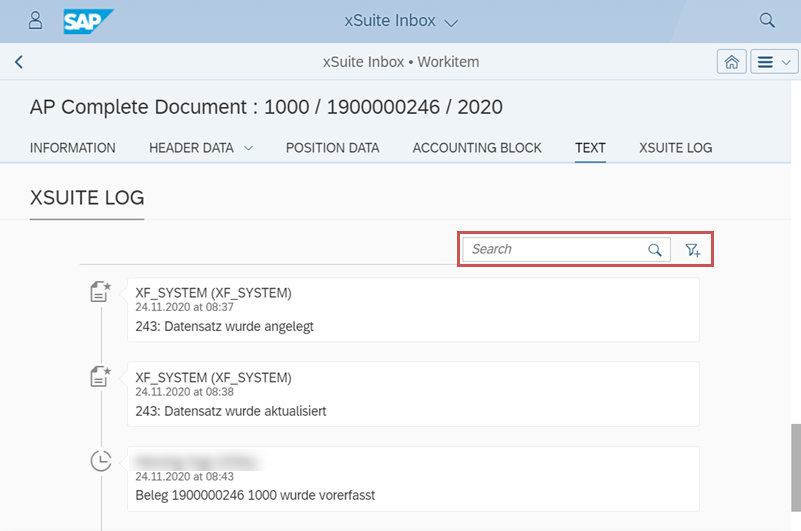Open the user profile icon
Screen dimensions: 801x531
pyautogui.click(x=35, y=20)
